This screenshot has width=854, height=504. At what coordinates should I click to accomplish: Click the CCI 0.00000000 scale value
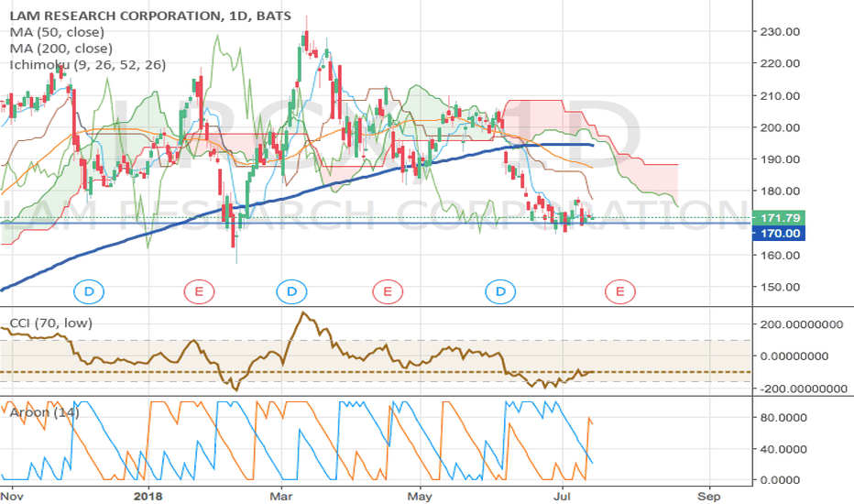point(794,356)
